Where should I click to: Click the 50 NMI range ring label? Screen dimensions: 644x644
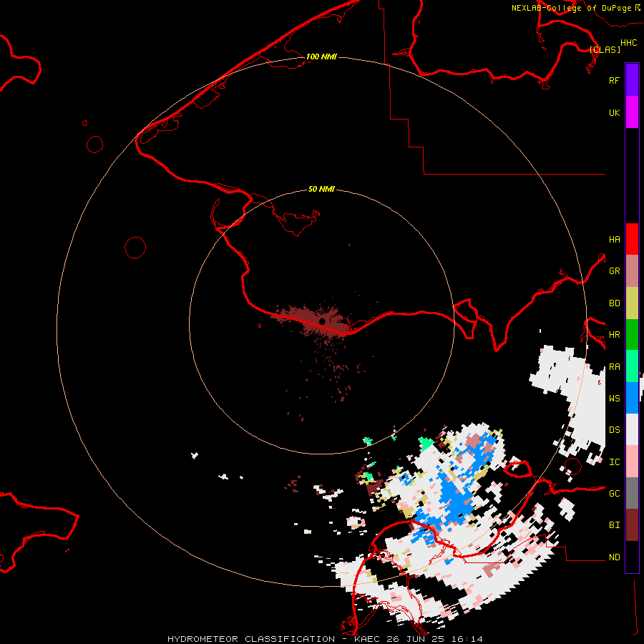pyautogui.click(x=321, y=189)
